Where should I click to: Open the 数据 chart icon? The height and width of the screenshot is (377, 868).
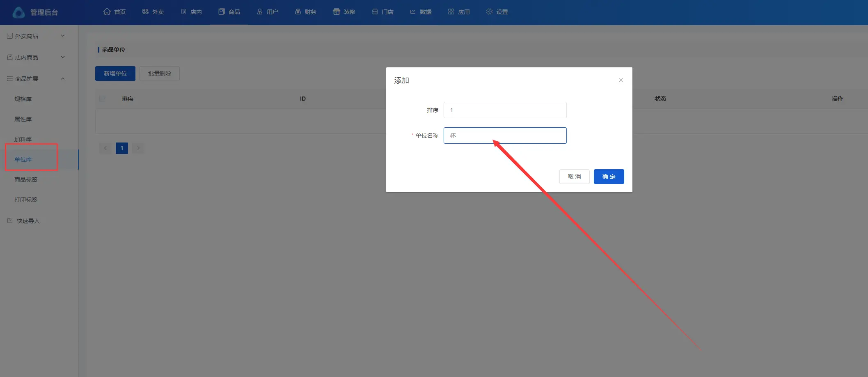click(413, 11)
